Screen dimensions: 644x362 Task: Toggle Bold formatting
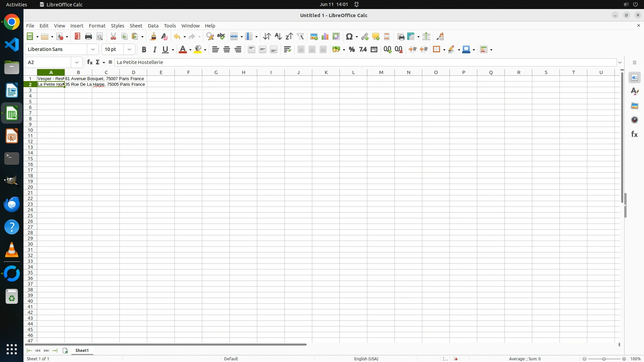click(144, 50)
